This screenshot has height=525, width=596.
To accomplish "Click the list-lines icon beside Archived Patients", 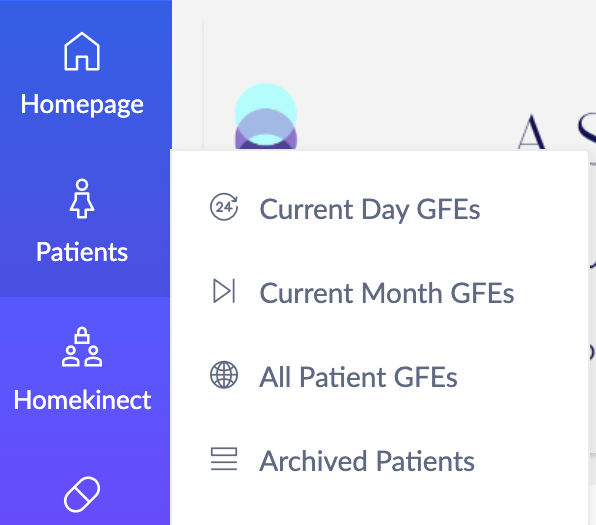I will [224, 459].
